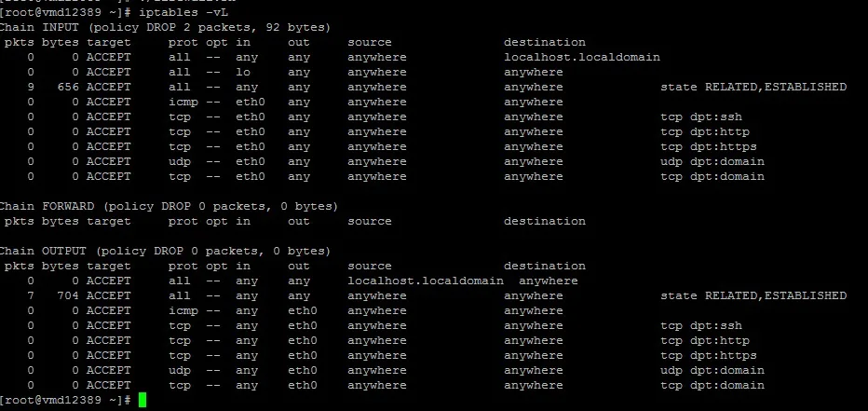The height and width of the screenshot is (411, 868).
Task: Click the green cursor block at the prompt
Action: point(142,400)
